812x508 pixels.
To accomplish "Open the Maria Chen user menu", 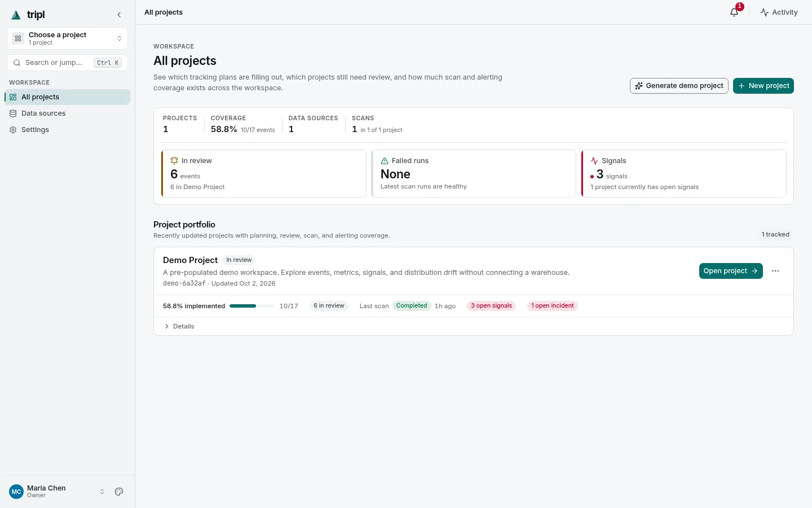I will [58, 492].
